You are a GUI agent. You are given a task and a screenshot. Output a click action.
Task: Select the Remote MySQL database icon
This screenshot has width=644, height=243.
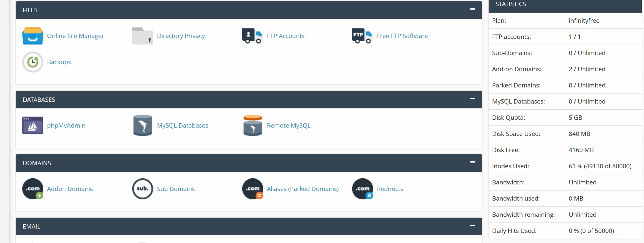(252, 125)
